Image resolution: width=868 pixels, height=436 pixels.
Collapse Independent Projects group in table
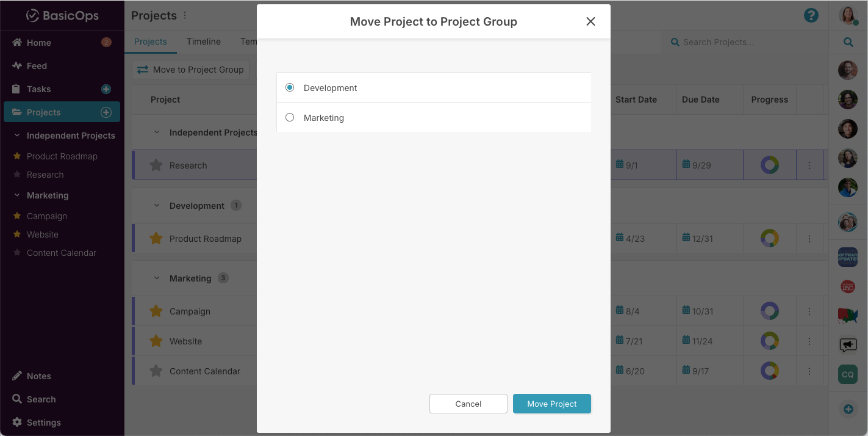(156, 133)
